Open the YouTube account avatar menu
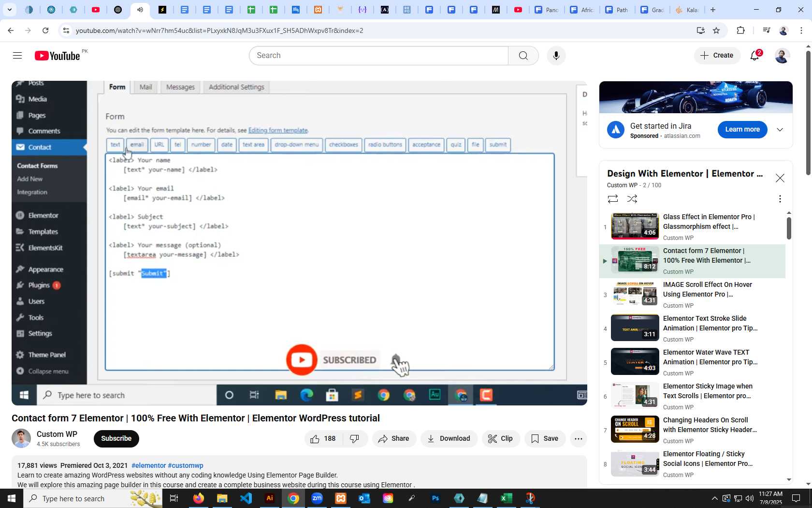 pos(782,56)
